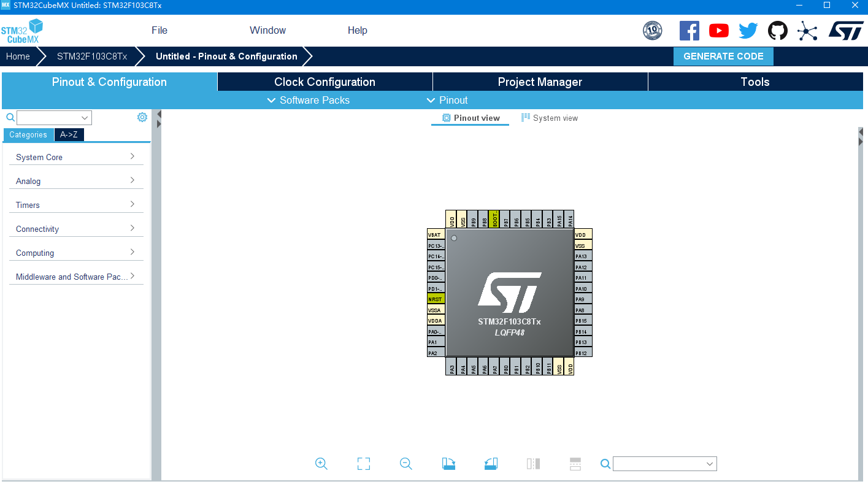
Task: Select the Categories list tab
Action: [x=28, y=134]
